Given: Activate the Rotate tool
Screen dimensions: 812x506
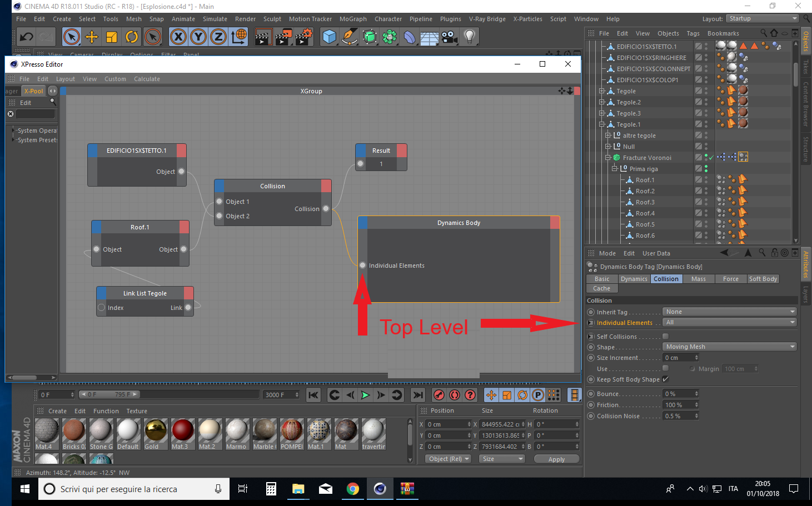Looking at the screenshot, I should (132, 37).
